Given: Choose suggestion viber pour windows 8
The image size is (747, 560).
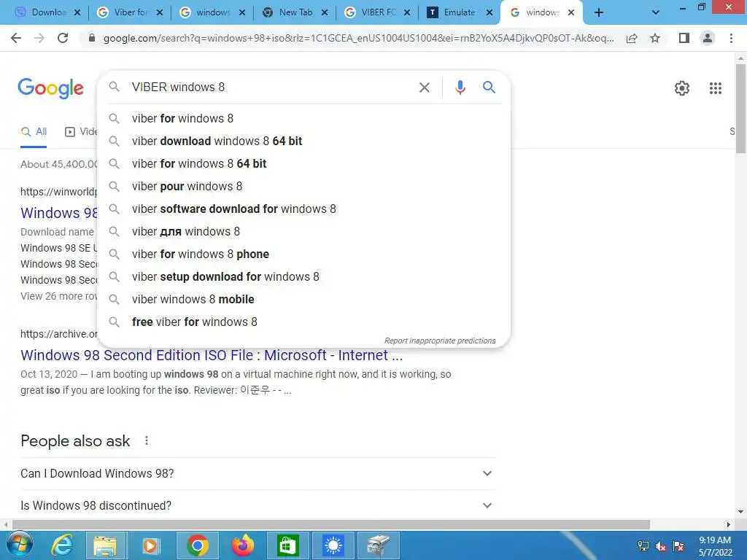Looking at the screenshot, I should [x=303, y=186].
